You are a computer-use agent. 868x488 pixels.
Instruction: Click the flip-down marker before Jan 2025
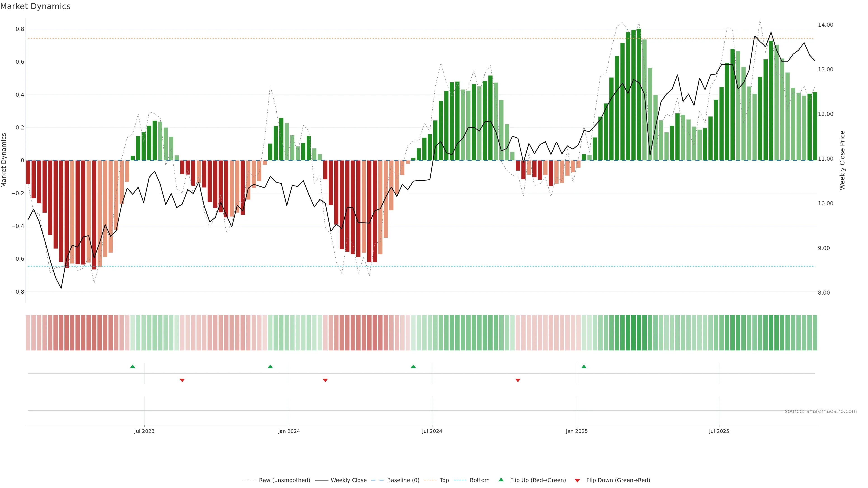[518, 380]
